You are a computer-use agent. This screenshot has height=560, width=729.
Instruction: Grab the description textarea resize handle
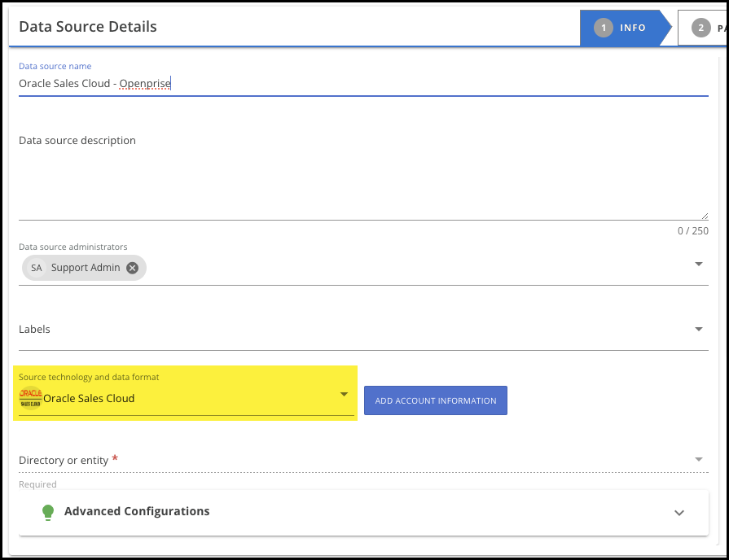pyautogui.click(x=705, y=216)
